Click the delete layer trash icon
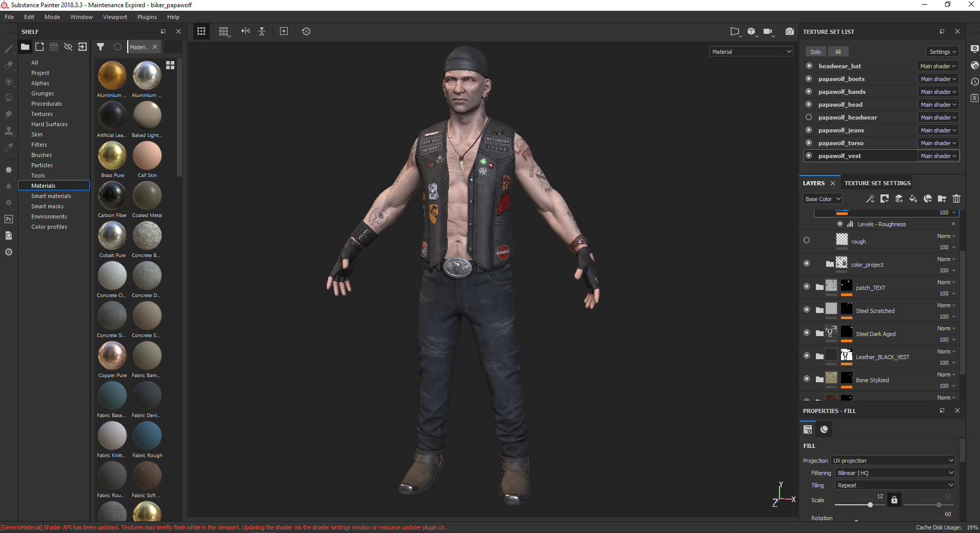The height and width of the screenshot is (533, 980). point(956,199)
